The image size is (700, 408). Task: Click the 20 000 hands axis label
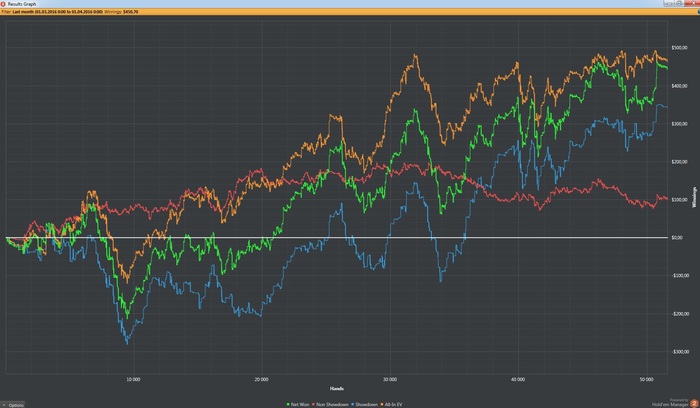[261, 379]
